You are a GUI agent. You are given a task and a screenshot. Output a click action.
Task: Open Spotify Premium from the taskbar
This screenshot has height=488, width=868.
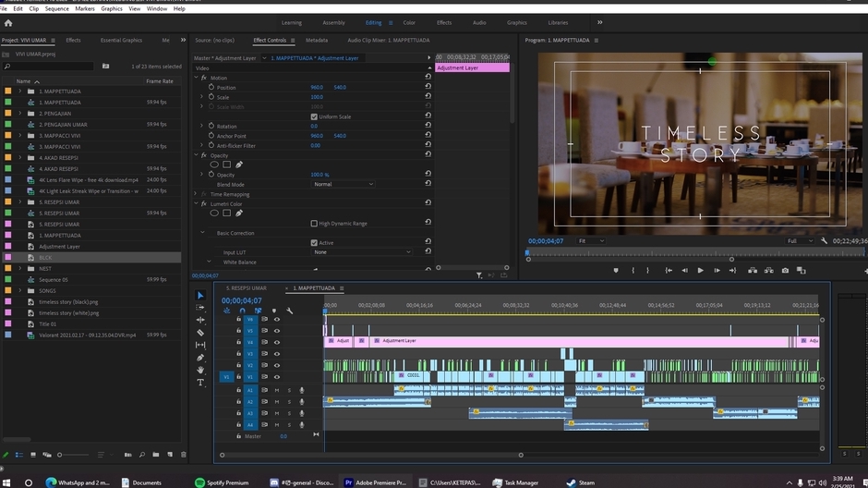[222, 482]
